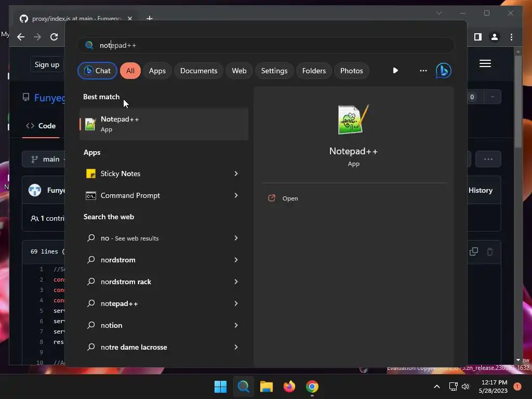Open Chrome from the taskbar
The image size is (532, 399).
coord(312,387)
